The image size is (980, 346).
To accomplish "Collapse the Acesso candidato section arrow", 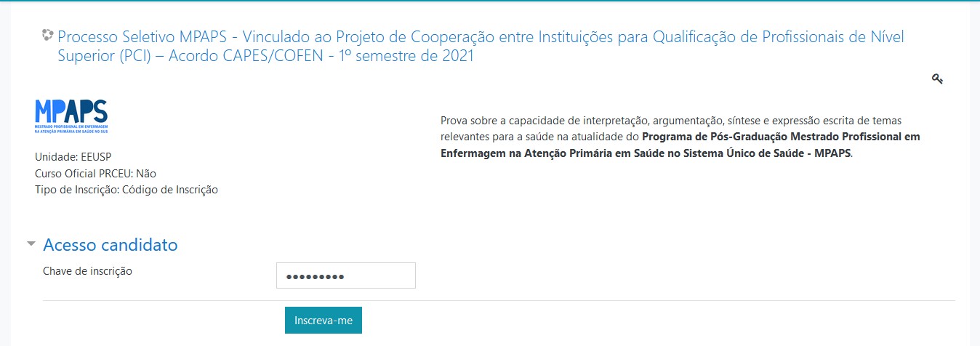I will (31, 244).
